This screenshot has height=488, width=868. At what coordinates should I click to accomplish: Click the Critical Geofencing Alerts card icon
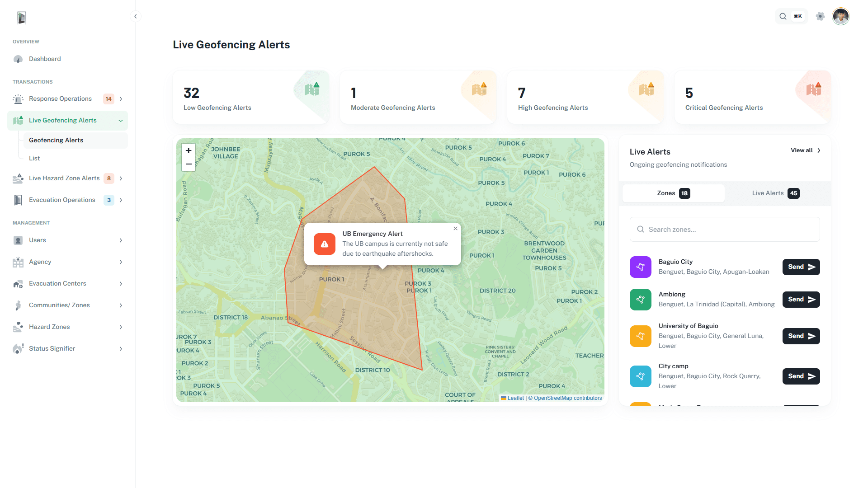(x=814, y=89)
